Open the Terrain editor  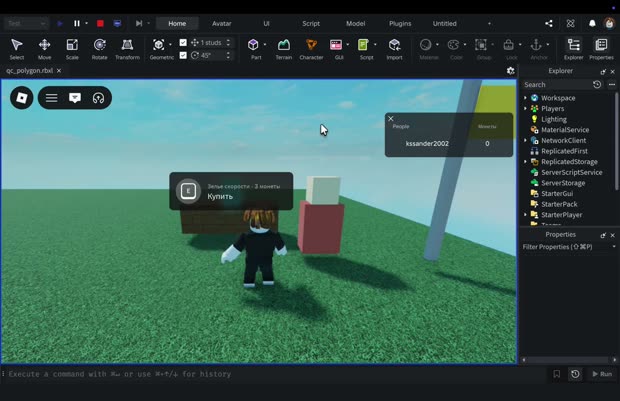(284, 49)
